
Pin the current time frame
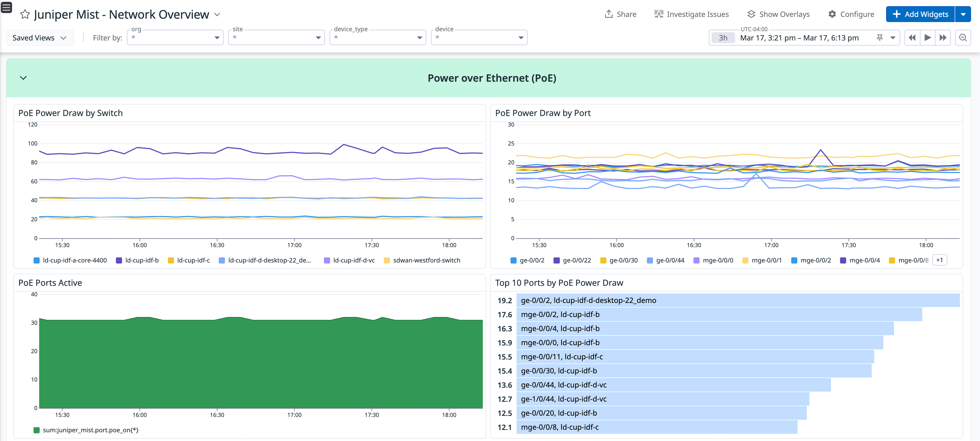coord(879,37)
